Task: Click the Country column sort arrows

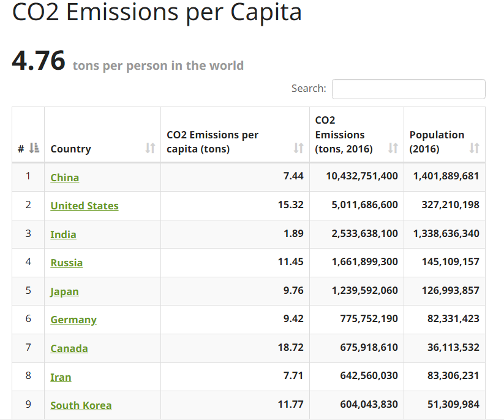Action: point(150,148)
